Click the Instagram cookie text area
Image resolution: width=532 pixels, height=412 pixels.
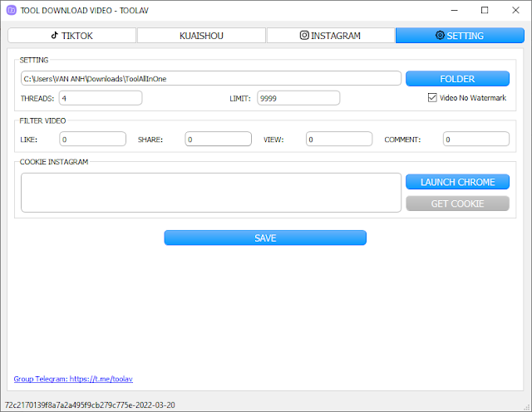pyautogui.click(x=210, y=193)
